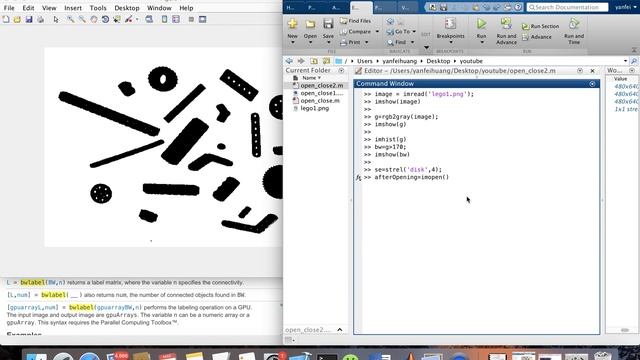Select lego1.png in Current Folder

[314, 108]
